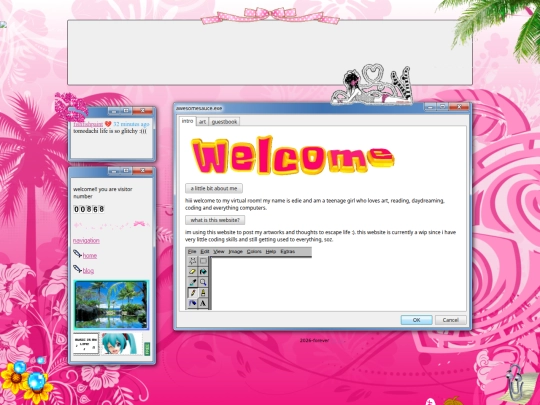Viewport: 540px width, 405px height.
Task: Open the Colors menu in paint
Action: point(254,251)
